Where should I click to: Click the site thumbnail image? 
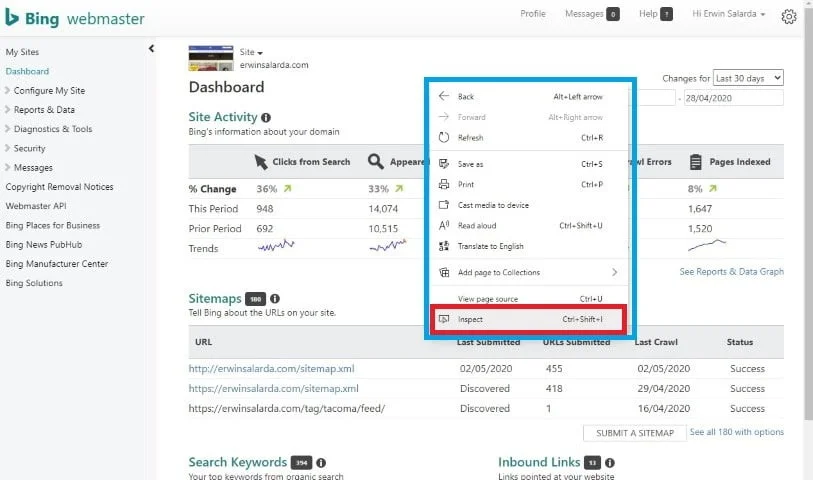[211, 58]
